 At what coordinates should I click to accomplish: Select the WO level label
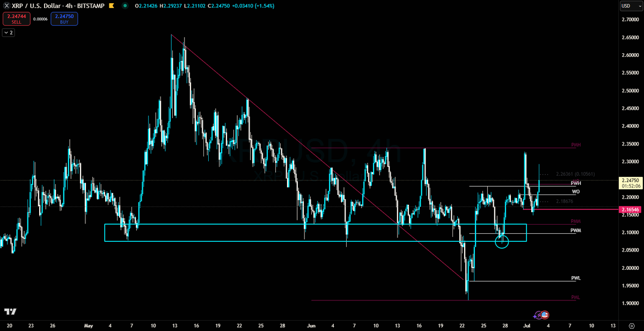tap(575, 191)
